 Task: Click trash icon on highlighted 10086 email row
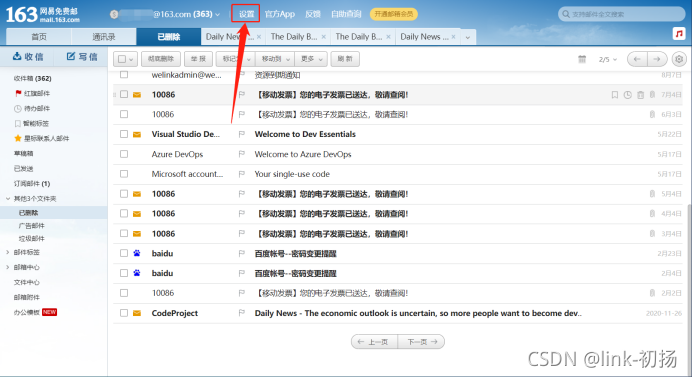(x=640, y=95)
